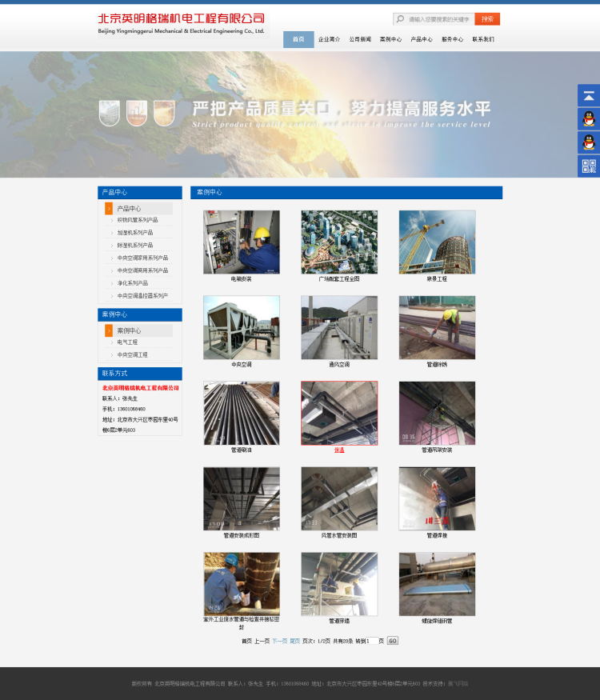Open 电气工程 in the sidebar case list

[x=127, y=342]
